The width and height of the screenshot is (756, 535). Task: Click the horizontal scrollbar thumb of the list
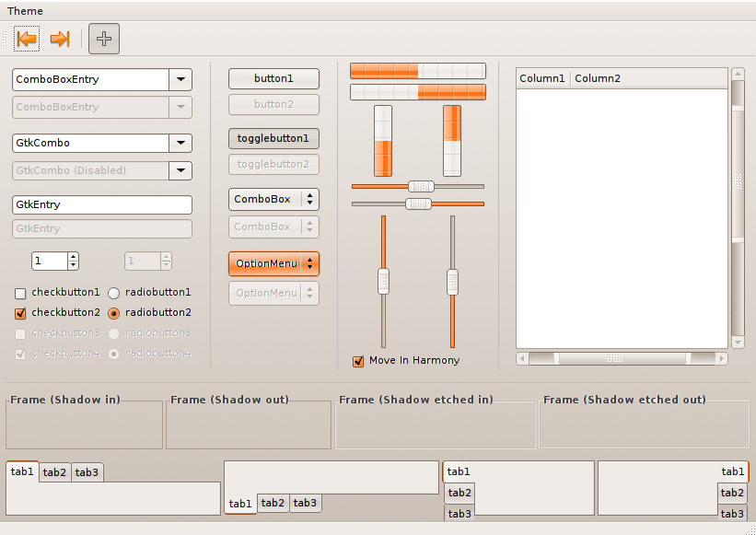pos(622,358)
